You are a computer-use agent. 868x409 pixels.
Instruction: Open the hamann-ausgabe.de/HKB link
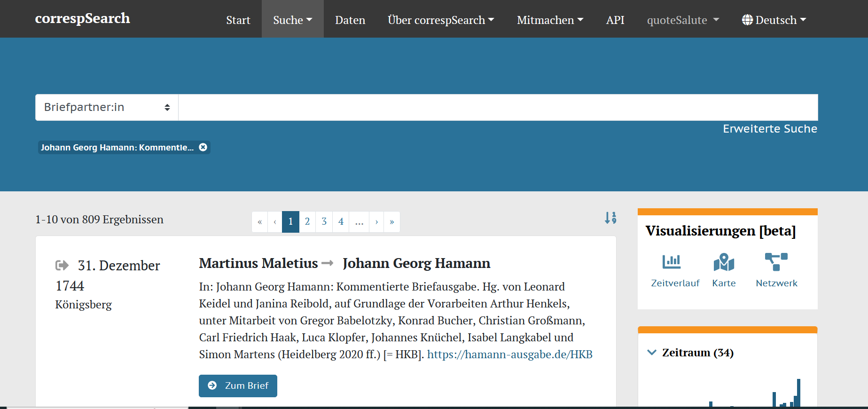coord(509,354)
